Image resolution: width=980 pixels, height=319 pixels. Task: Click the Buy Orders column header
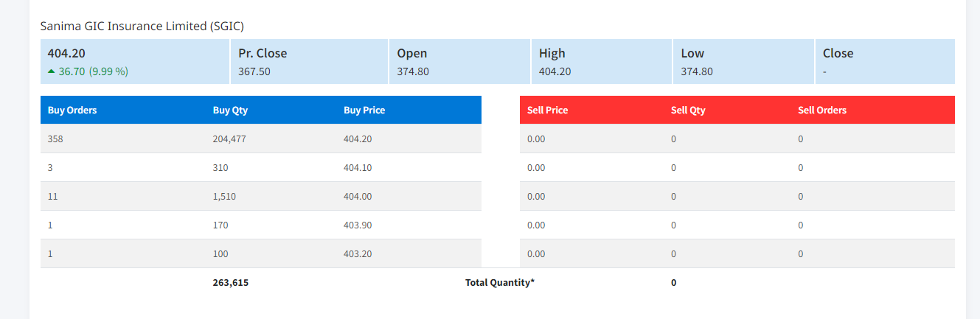tap(72, 111)
